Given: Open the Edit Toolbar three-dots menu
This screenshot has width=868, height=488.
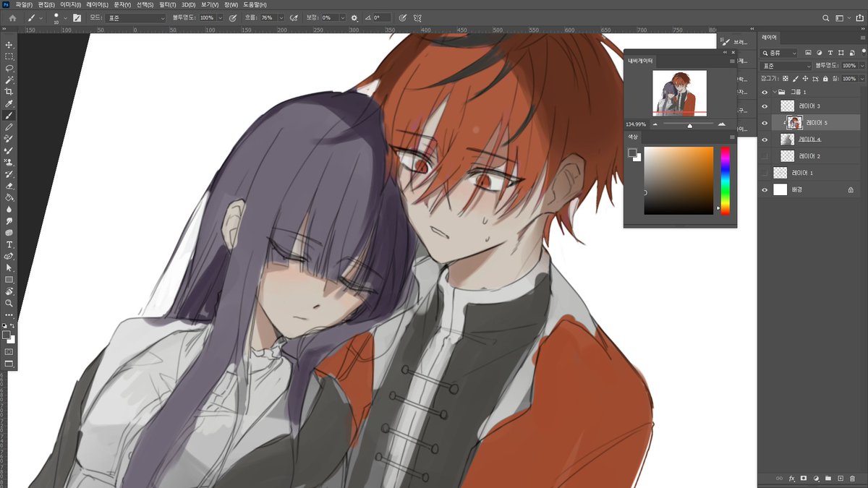Looking at the screenshot, I should 9,314.
